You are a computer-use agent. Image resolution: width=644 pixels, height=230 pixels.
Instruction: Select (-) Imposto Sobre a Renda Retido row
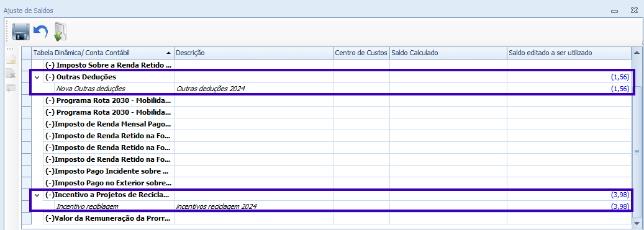click(109, 65)
